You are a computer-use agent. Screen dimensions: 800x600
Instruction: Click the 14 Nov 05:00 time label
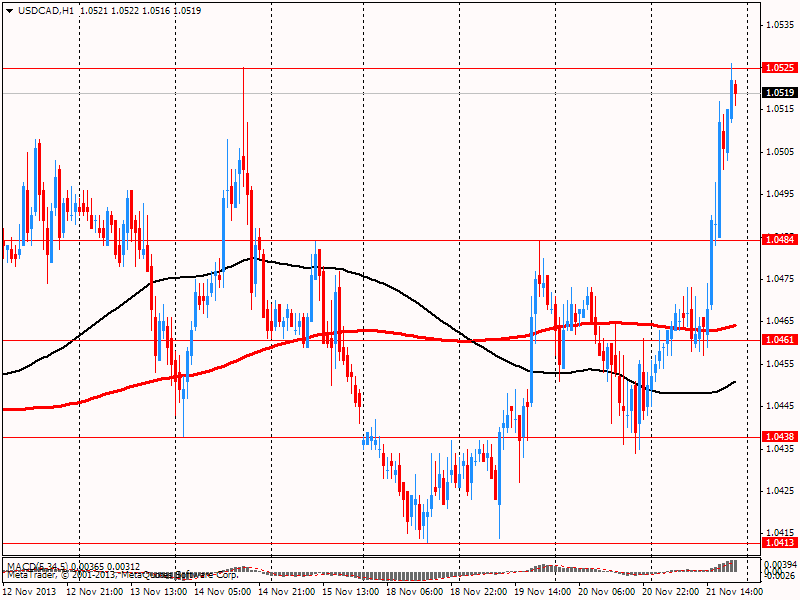pyautogui.click(x=223, y=592)
